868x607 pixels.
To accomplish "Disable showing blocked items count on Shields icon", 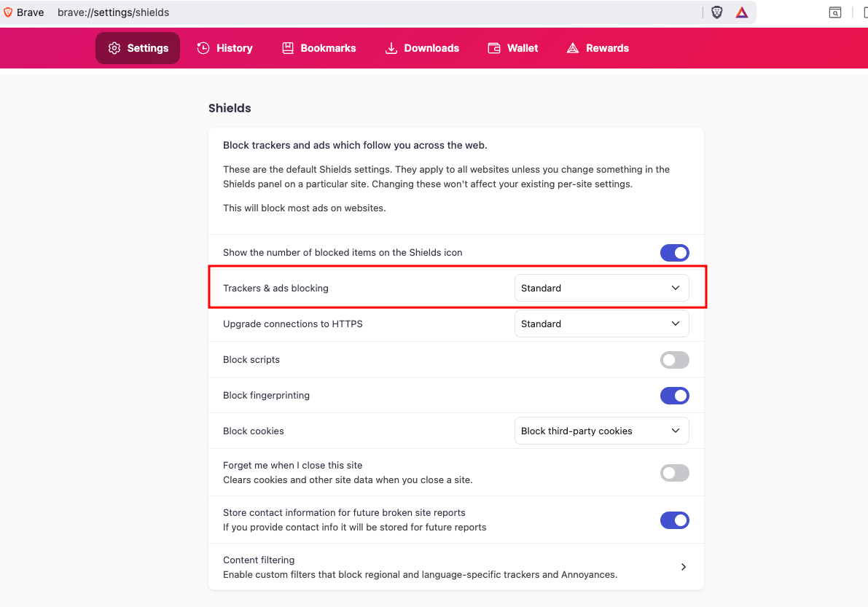I will pyautogui.click(x=674, y=253).
